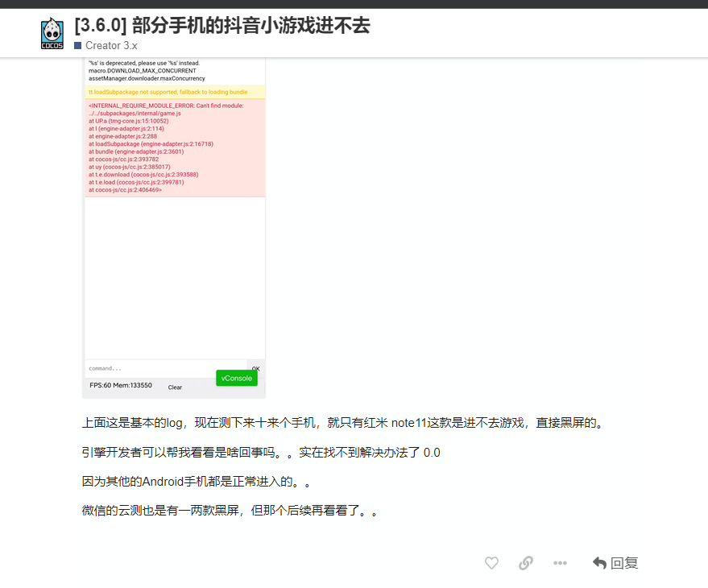The image size is (708, 588).
Task: Select line 因为其他的Android手机都是正常进入的
Action: coord(197,482)
